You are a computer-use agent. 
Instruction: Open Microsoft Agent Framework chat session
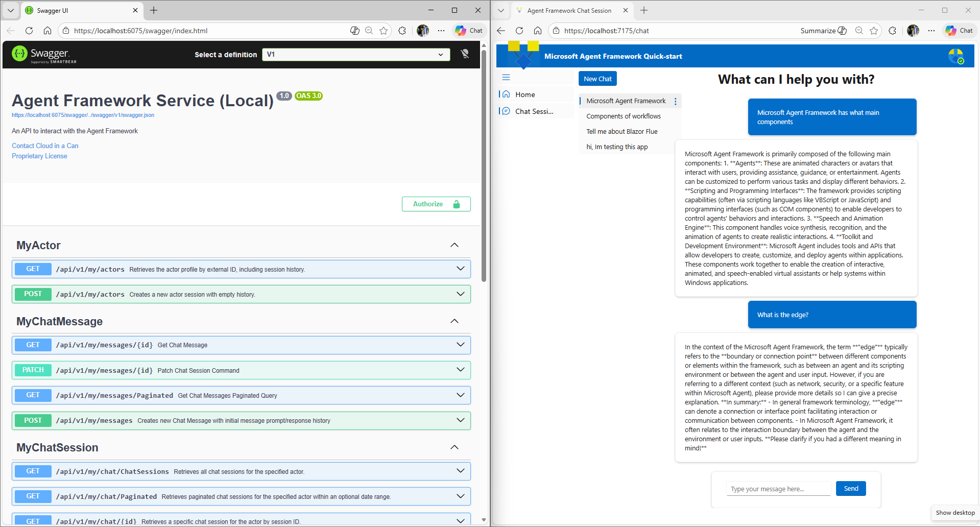tap(626, 101)
